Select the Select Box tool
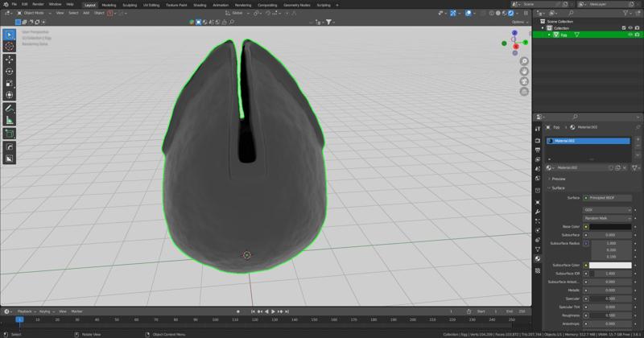This screenshot has width=644, height=338. (10, 35)
